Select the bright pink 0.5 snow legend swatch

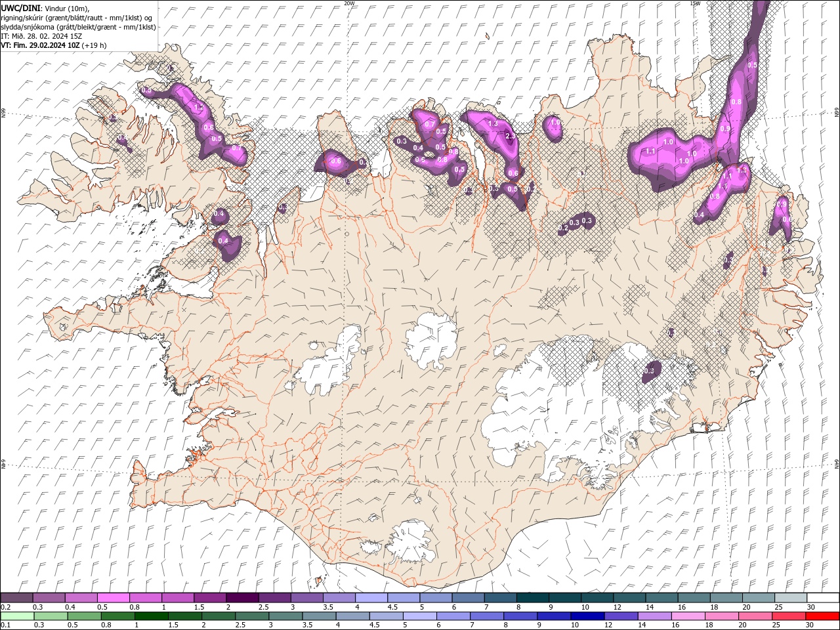tap(114, 598)
